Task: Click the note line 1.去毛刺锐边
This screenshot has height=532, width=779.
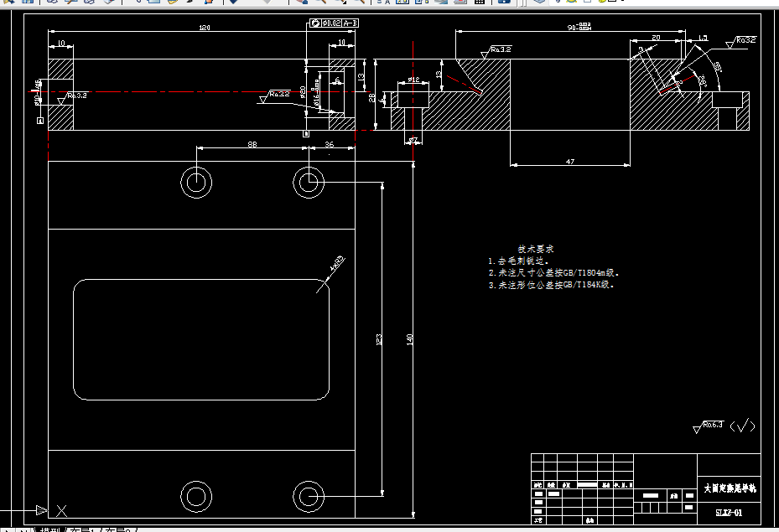Action: click(x=519, y=261)
